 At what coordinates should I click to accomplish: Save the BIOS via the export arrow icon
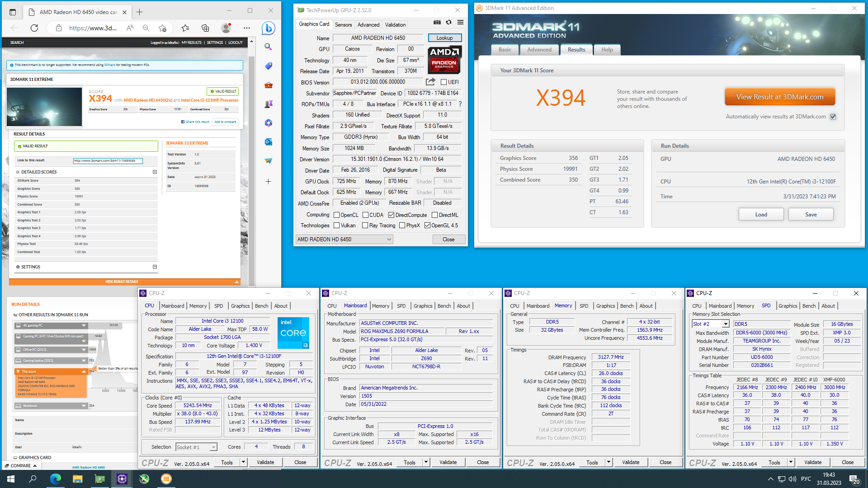(430, 82)
